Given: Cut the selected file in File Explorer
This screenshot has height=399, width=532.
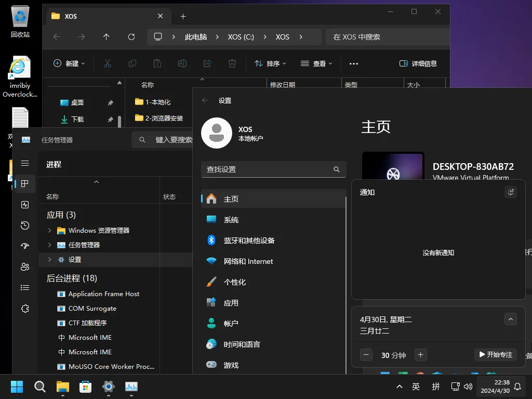Looking at the screenshot, I should coord(107,63).
